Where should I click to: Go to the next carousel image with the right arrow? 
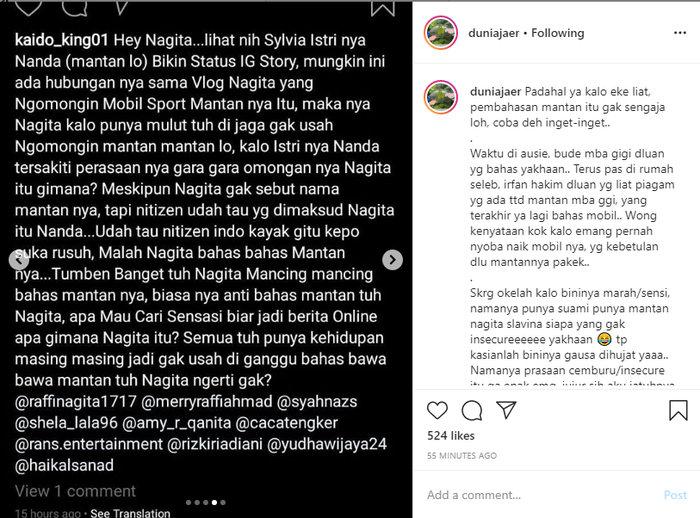[x=392, y=259]
